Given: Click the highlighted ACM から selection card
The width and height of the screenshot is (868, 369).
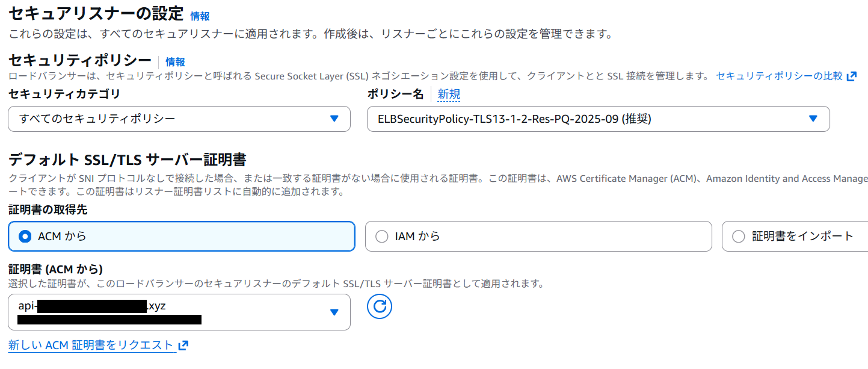Looking at the screenshot, I should point(180,236).
